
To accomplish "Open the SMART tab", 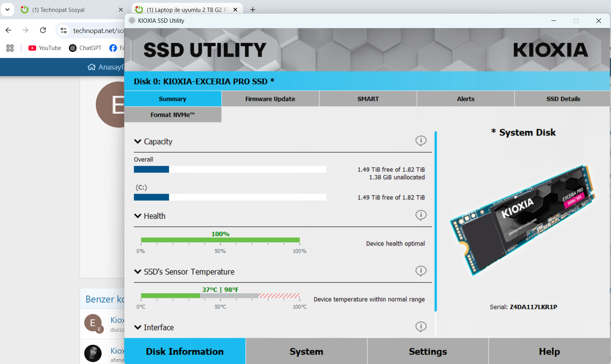I will click(368, 99).
